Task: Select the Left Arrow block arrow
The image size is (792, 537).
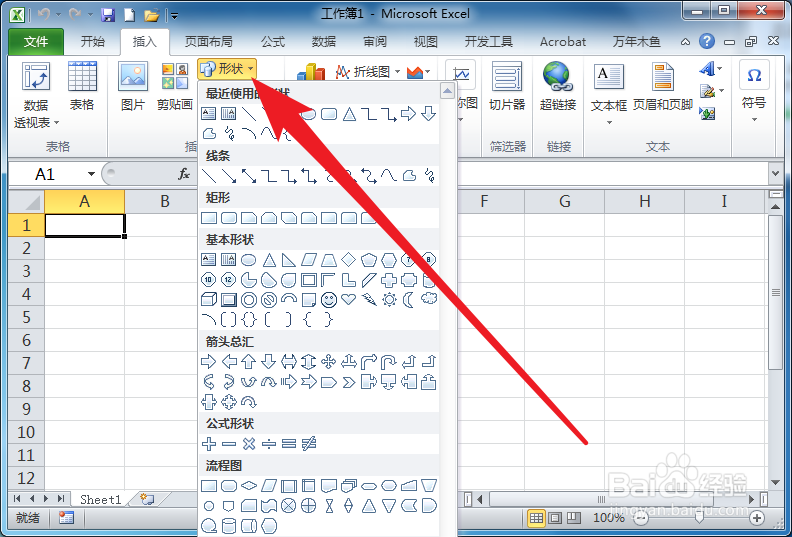Action: point(229,361)
